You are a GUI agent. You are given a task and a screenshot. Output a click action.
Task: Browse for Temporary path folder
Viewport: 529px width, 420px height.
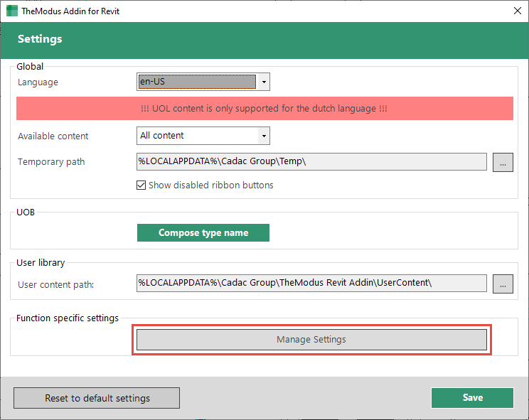point(503,163)
